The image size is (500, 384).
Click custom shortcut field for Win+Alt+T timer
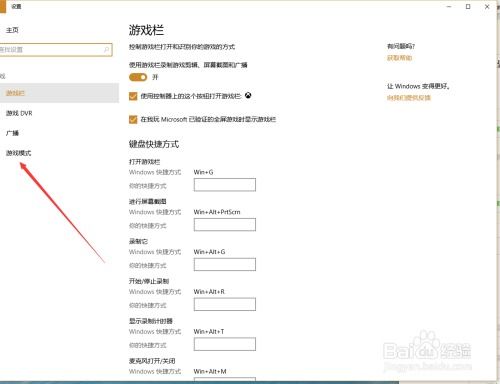pyautogui.click(x=225, y=344)
